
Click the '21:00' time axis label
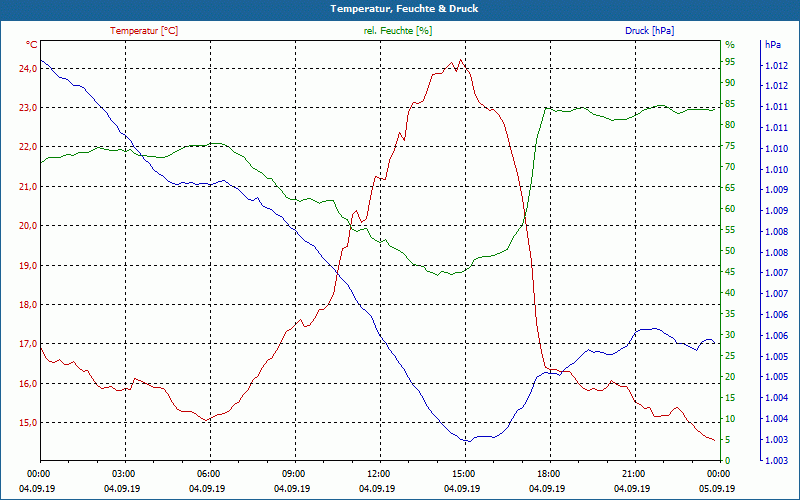click(633, 473)
